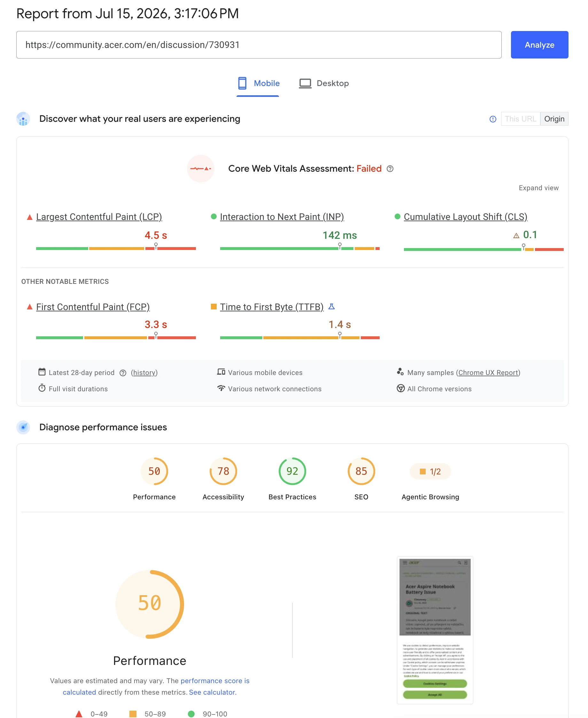The width and height of the screenshot is (588, 718).
Task: Click the large Performance gauge showing 50
Action: pos(150,604)
